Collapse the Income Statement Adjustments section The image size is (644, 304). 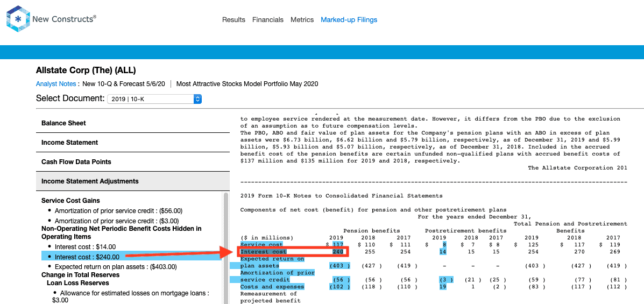(x=133, y=181)
